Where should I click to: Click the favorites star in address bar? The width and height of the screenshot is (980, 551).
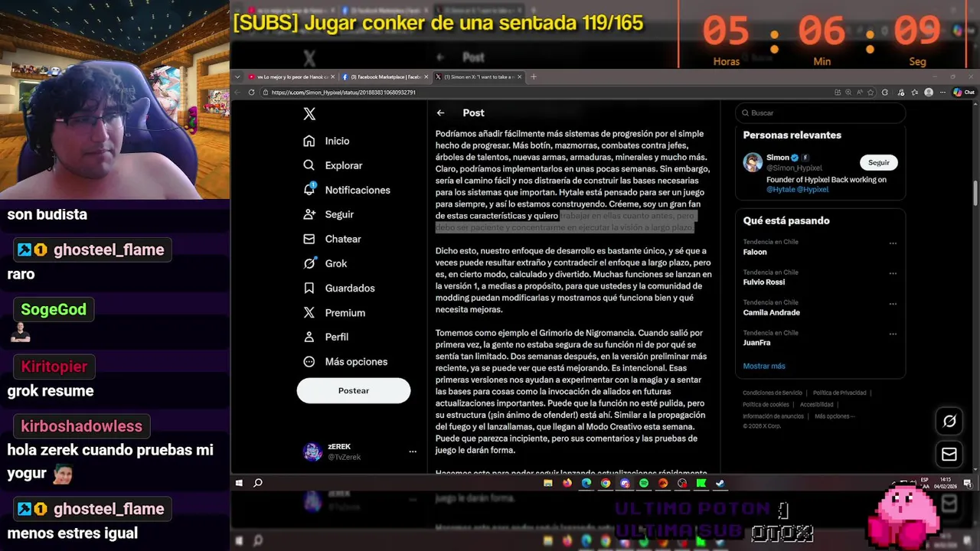click(871, 93)
